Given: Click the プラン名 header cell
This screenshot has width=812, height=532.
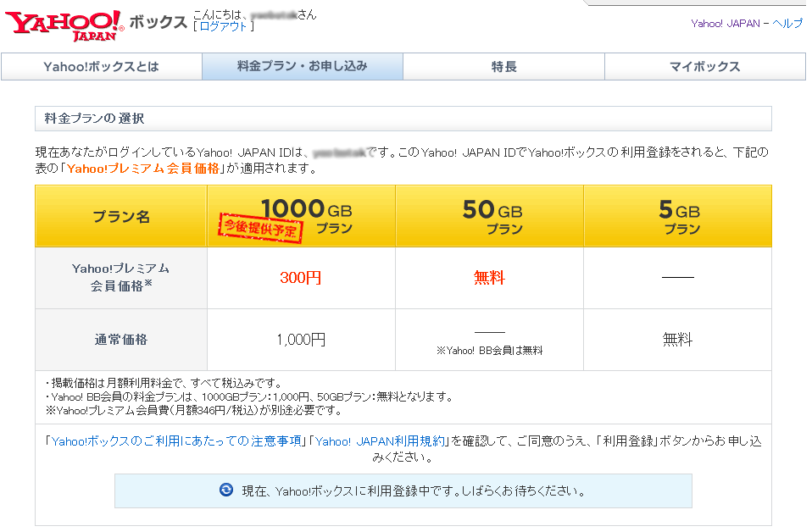Looking at the screenshot, I should 121,216.
